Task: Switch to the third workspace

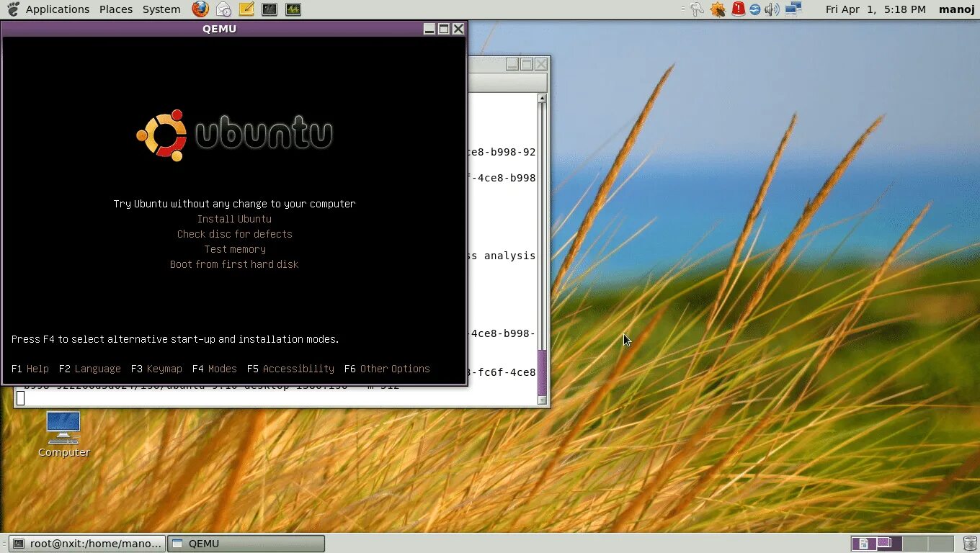Action: 914,544
